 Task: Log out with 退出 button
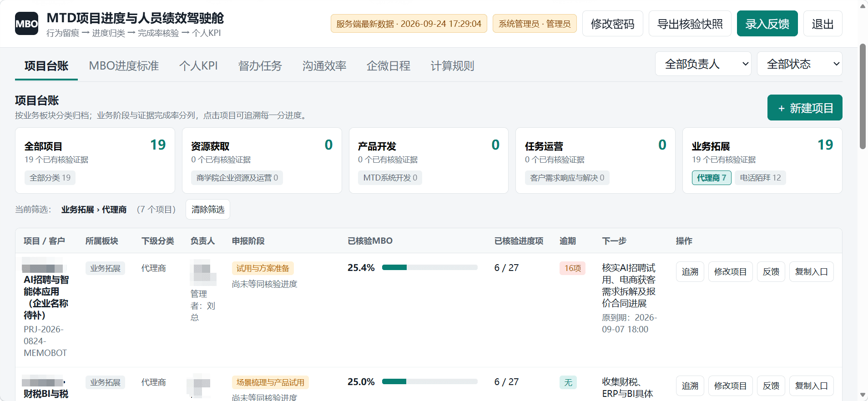tap(823, 24)
